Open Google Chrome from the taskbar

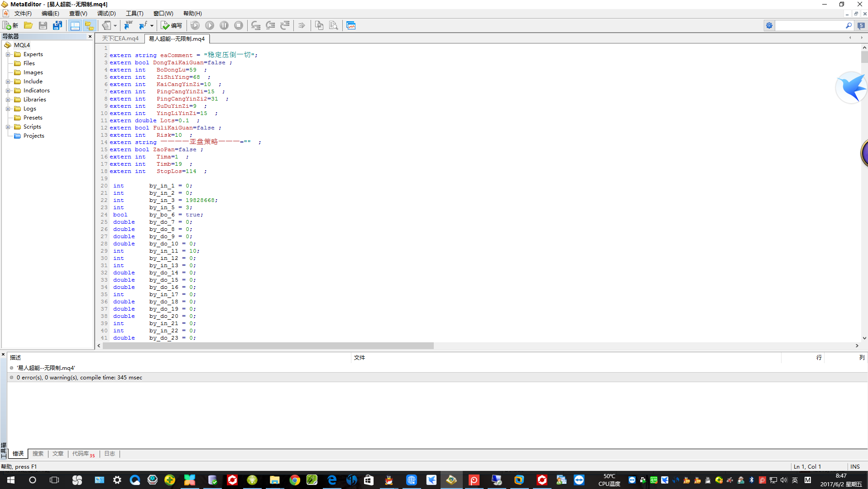[295, 480]
